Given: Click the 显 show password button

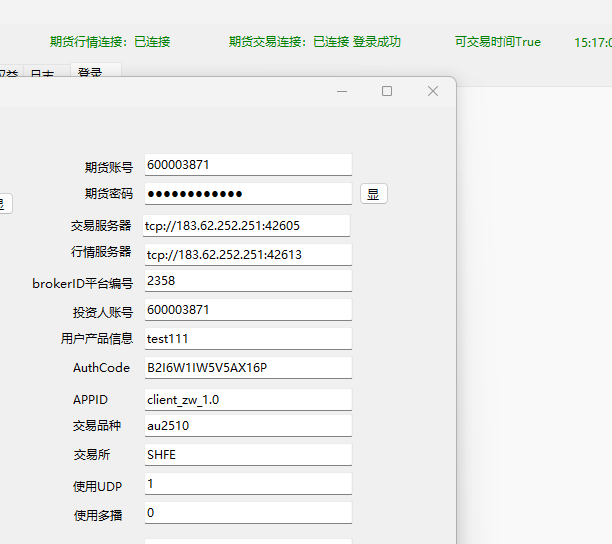Looking at the screenshot, I should pos(373,194).
